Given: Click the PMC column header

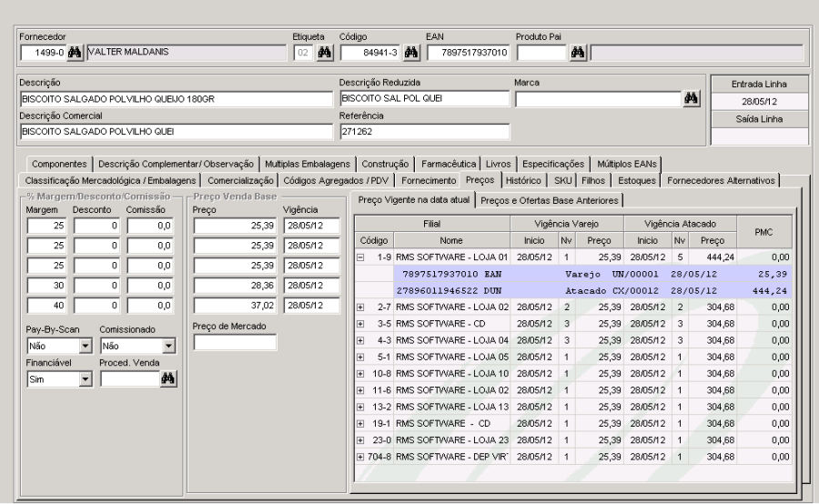Looking at the screenshot, I should click(x=764, y=232).
